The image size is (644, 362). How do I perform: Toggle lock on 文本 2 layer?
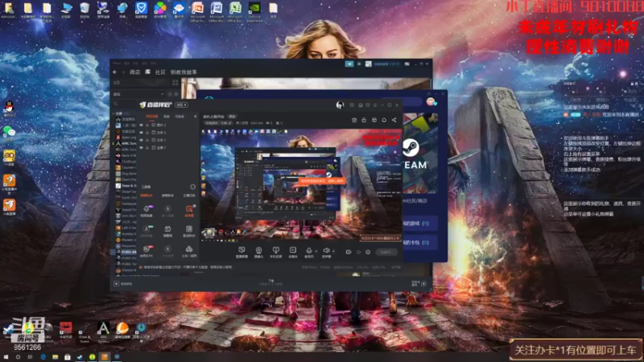tap(147, 132)
